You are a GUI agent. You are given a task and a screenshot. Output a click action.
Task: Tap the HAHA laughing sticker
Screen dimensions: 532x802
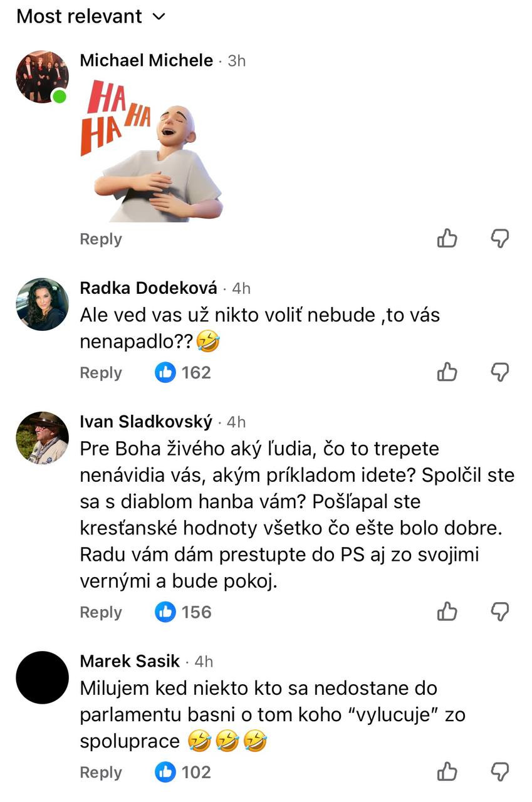pos(150,149)
